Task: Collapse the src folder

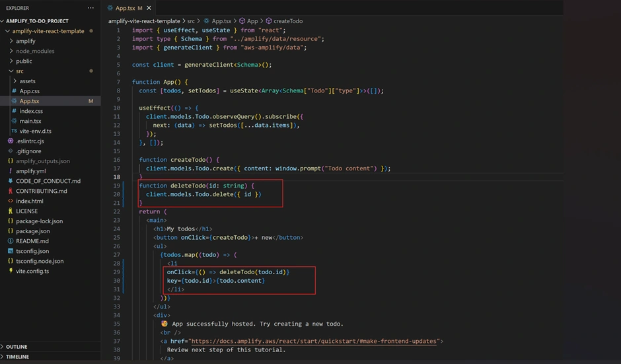Action: pyautogui.click(x=11, y=71)
